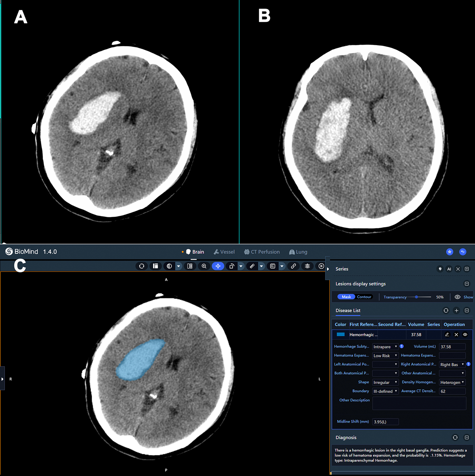Select the window level contrast tool
475x476 pixels.
169,266
